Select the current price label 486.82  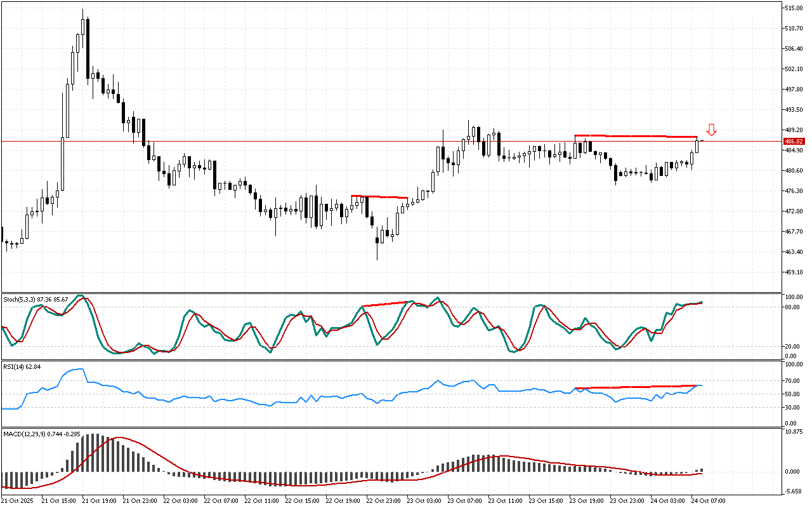click(794, 141)
